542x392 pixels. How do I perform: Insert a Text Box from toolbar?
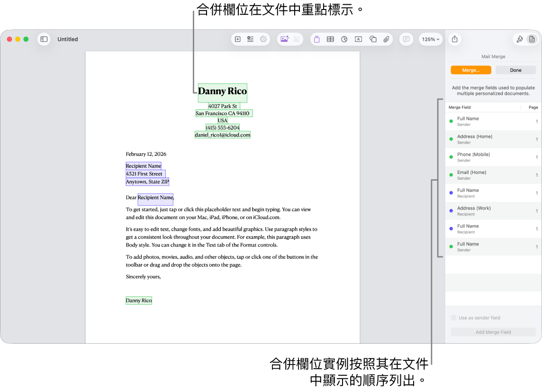(359, 39)
